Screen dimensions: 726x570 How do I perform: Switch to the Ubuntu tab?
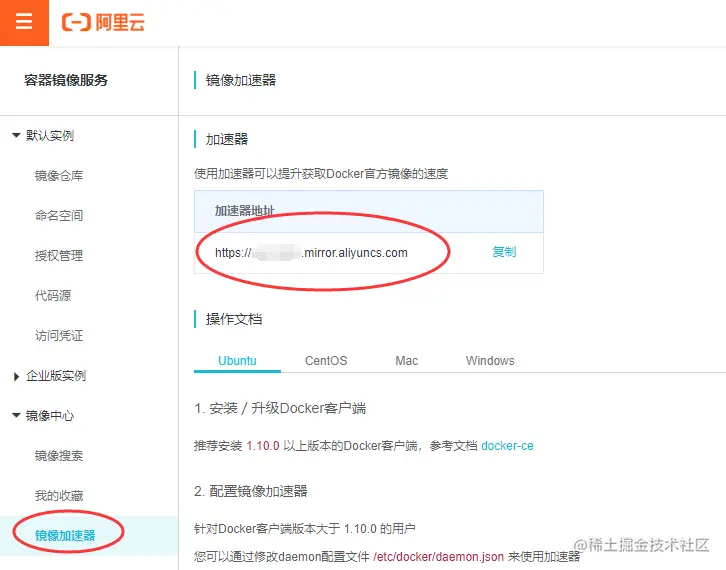click(237, 361)
